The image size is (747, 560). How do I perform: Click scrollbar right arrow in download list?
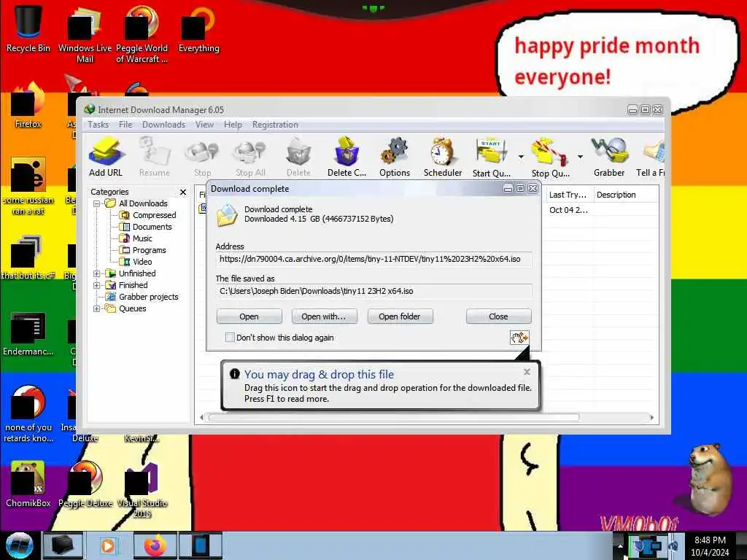[x=651, y=418]
